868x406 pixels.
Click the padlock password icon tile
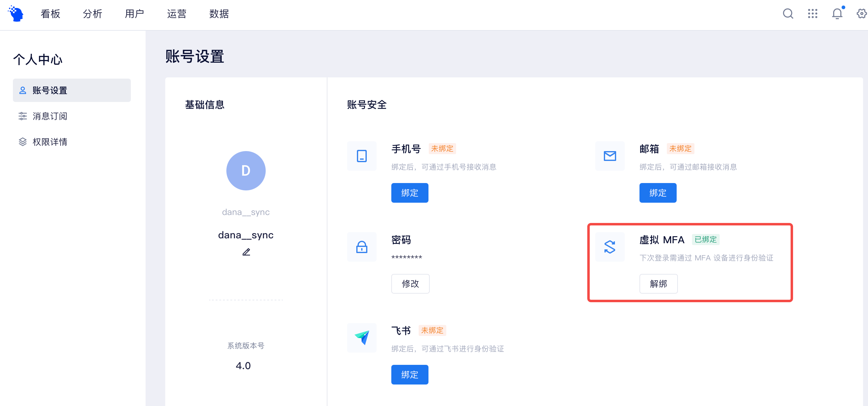[x=362, y=247]
